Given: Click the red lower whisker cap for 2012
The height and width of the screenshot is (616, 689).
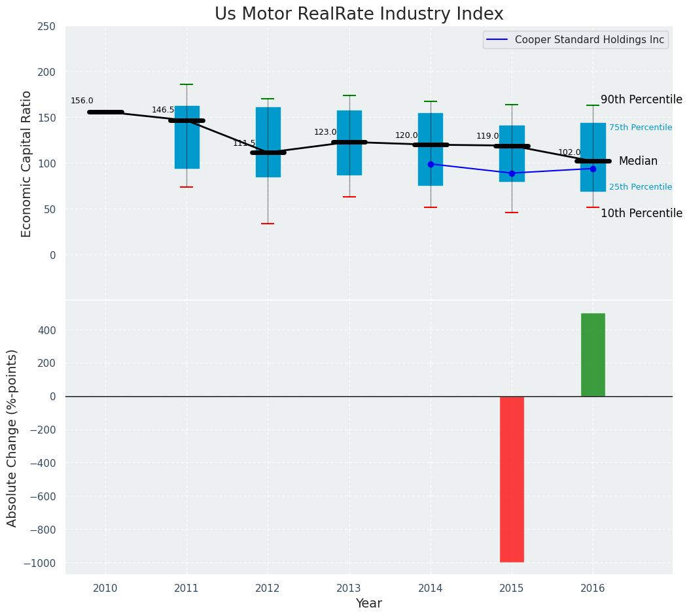Looking at the screenshot, I should [x=268, y=224].
